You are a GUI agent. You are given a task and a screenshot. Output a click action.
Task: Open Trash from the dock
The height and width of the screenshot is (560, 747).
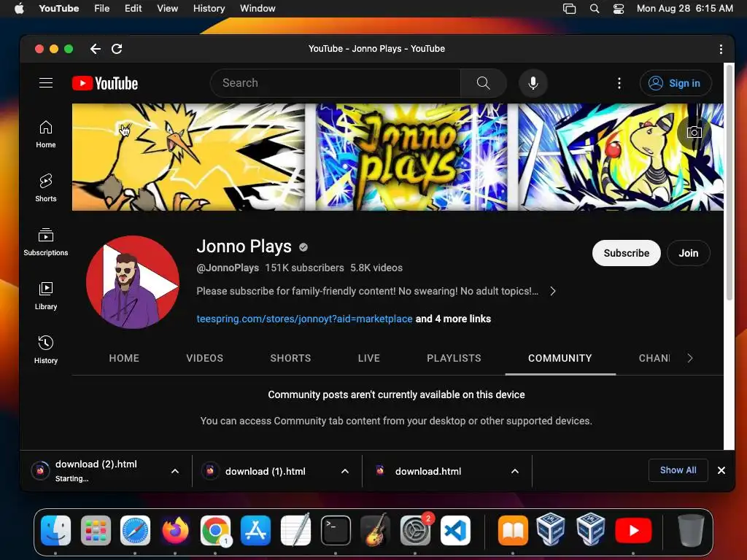691,530
